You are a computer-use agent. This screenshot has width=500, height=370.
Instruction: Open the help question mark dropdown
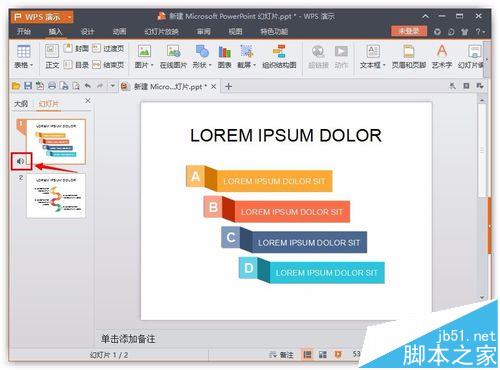point(480,32)
